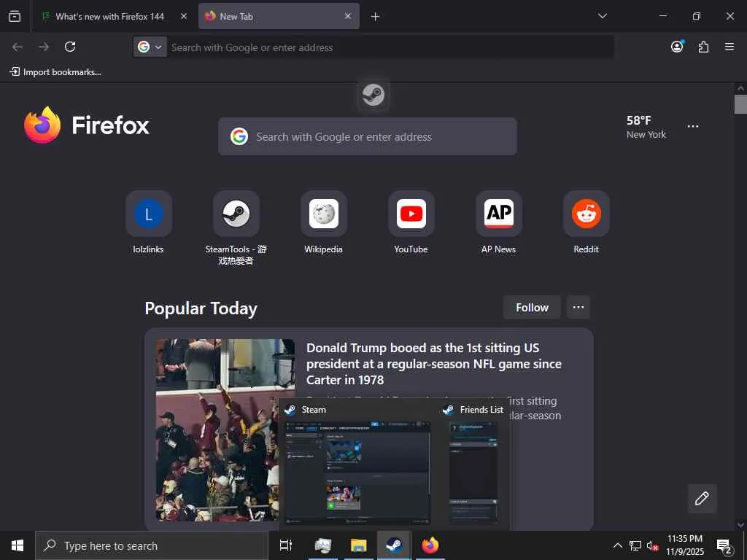Open the clock showing 11:35 PM
Viewport: 747px width, 560px height.
coord(684,545)
